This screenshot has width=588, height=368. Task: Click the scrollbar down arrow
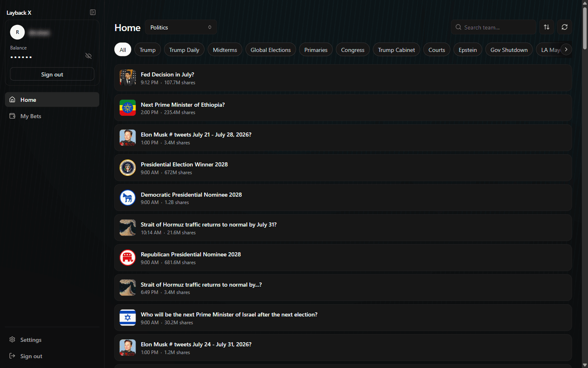point(585,365)
